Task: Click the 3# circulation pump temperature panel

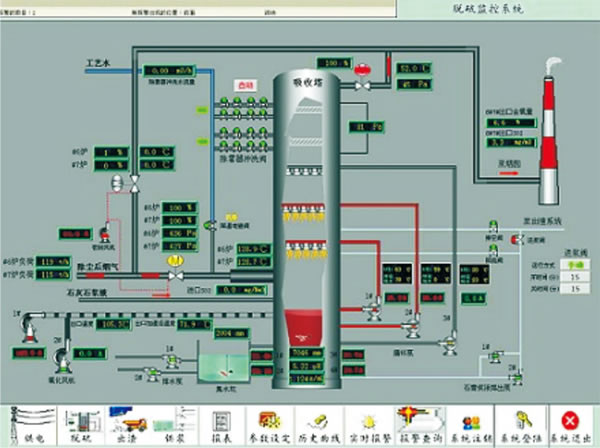Action: (x=474, y=274)
